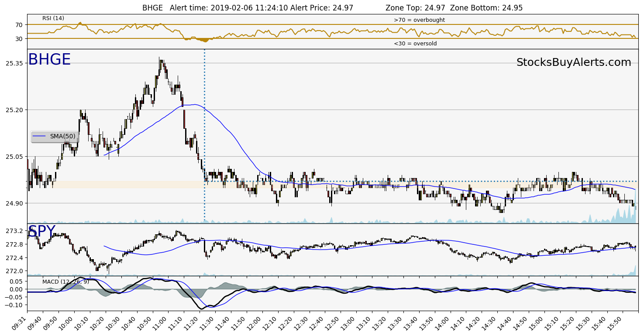Click the RSI (14) label
The height and width of the screenshot is (336, 644).
click(x=53, y=18)
